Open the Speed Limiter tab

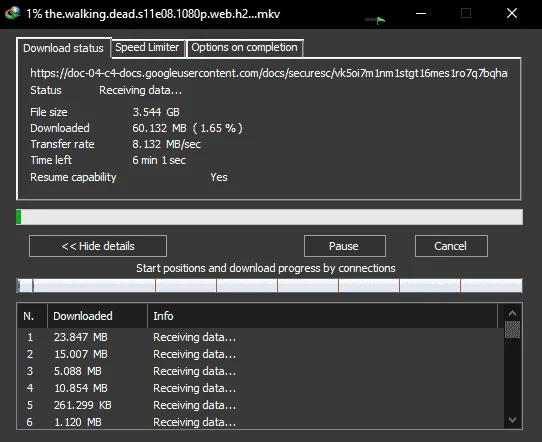(x=147, y=47)
